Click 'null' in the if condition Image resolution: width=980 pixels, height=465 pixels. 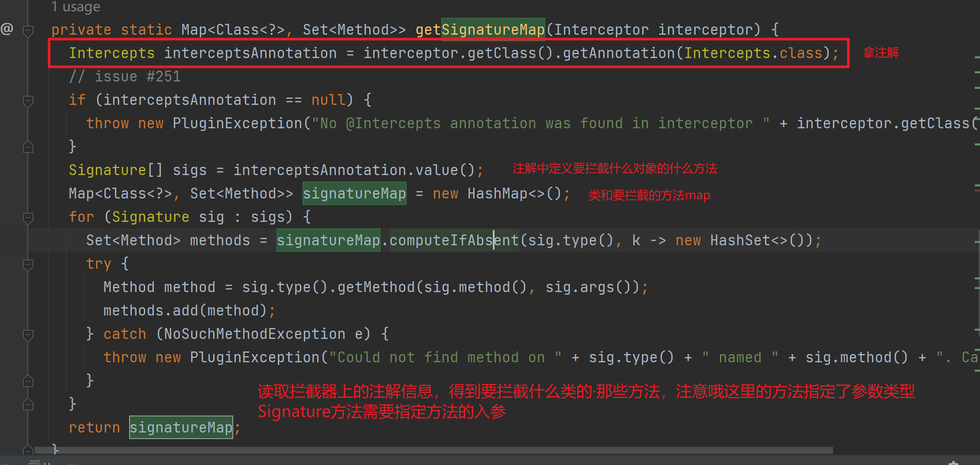328,100
